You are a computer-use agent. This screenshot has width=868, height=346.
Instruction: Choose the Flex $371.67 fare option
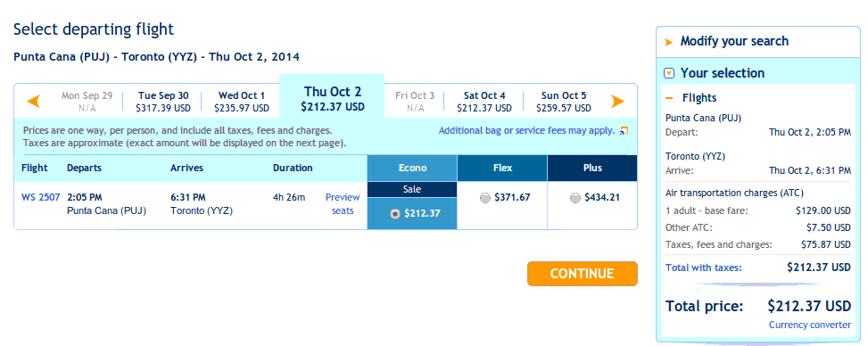click(485, 198)
